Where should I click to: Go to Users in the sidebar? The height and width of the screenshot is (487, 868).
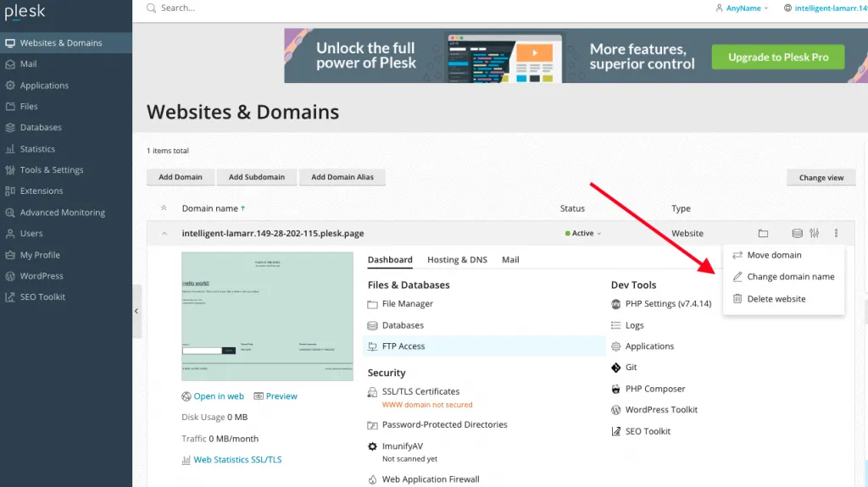click(x=31, y=234)
